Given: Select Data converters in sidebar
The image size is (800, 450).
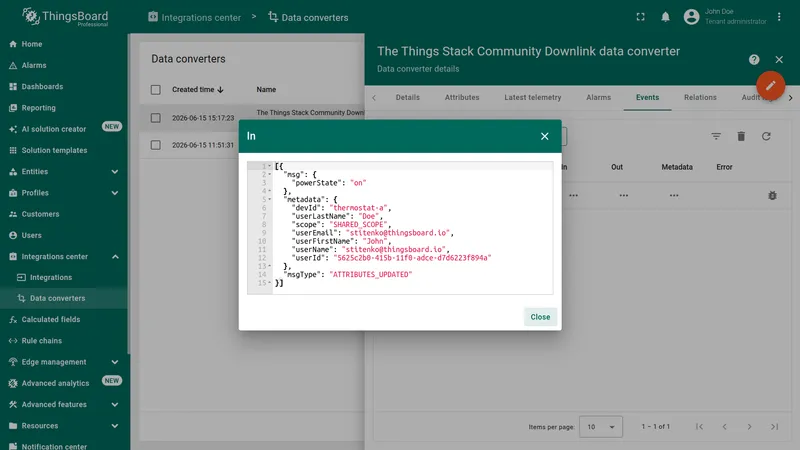Looking at the screenshot, I should pyautogui.click(x=64, y=298).
